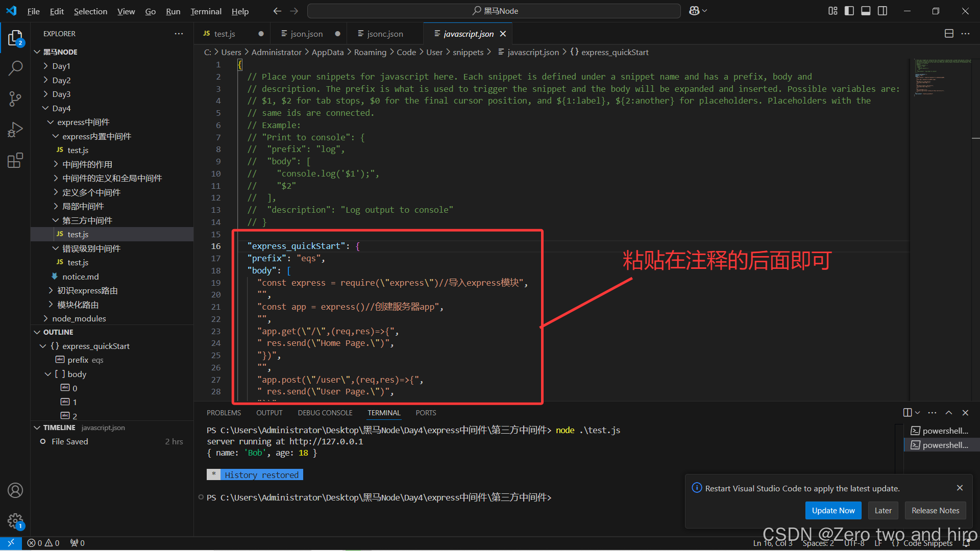980x551 pixels.
Task: Toggle the secondary side bar
Action: tap(883, 11)
